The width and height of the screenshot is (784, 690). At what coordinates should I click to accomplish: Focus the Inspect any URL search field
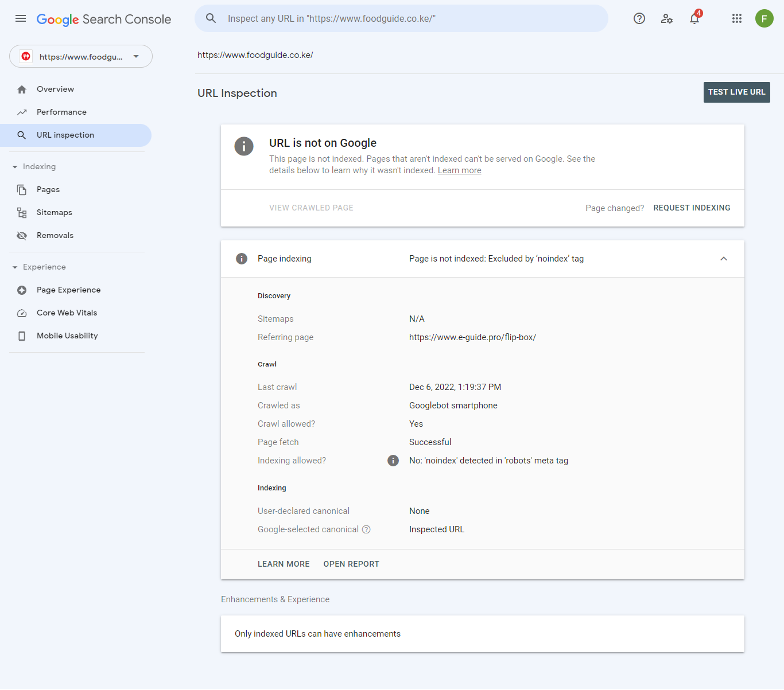[x=402, y=18]
